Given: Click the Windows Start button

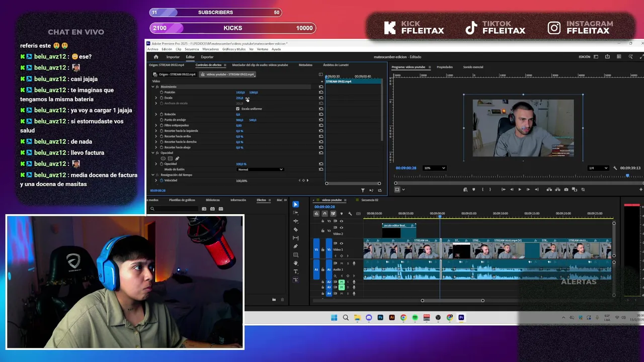Looking at the screenshot, I should coord(334,318).
